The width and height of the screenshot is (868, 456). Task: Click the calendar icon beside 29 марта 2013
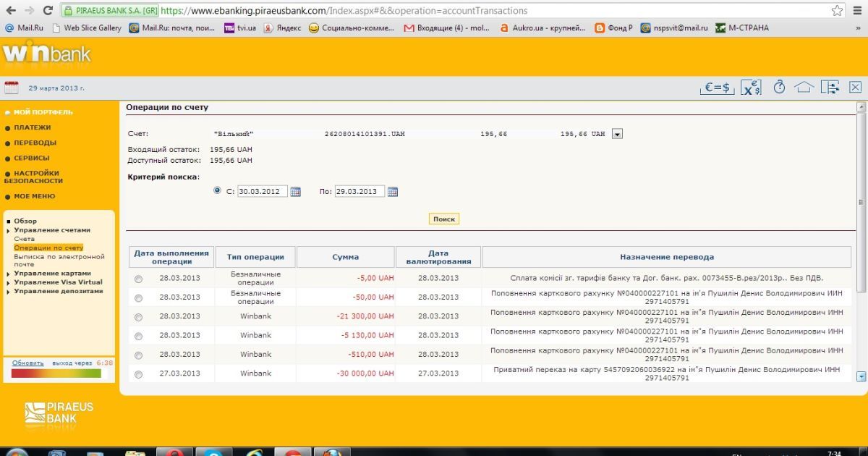click(12, 88)
